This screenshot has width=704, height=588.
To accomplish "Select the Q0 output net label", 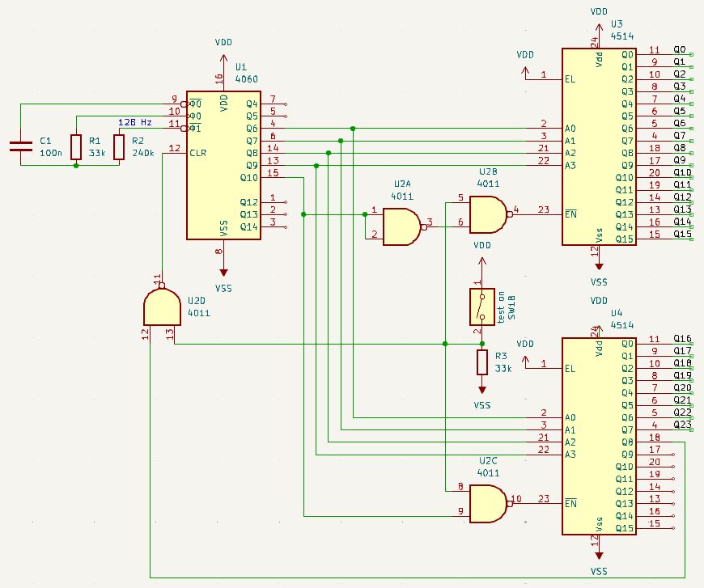I will coord(680,50).
